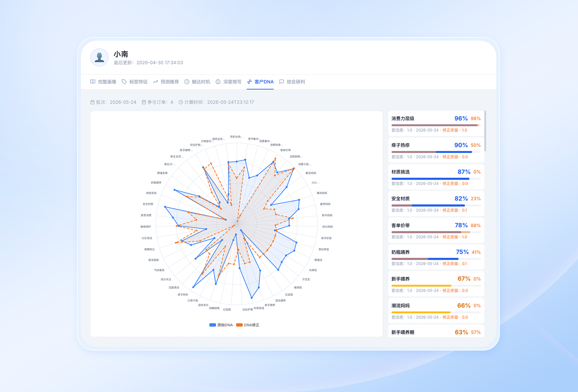Viewport: 578px width, 392px height.
Task: Click the 驱虫驱蚊 radar axis label
Action: coord(154,260)
